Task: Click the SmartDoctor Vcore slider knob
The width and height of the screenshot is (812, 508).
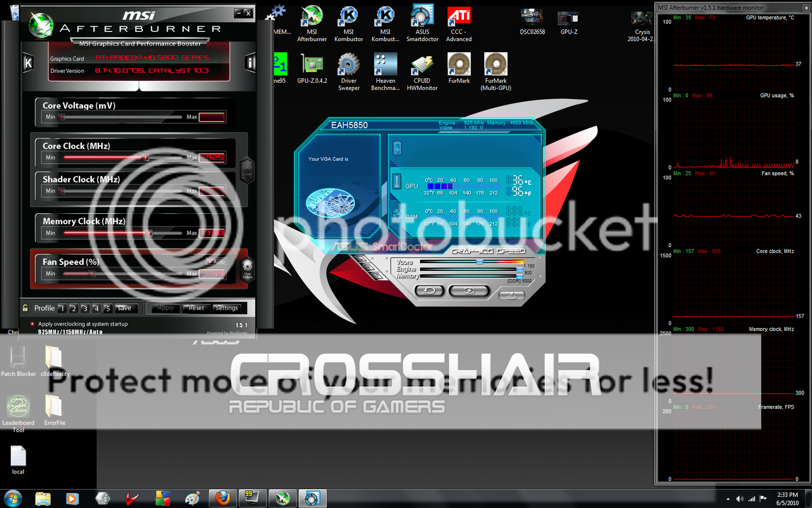Action: tap(479, 262)
